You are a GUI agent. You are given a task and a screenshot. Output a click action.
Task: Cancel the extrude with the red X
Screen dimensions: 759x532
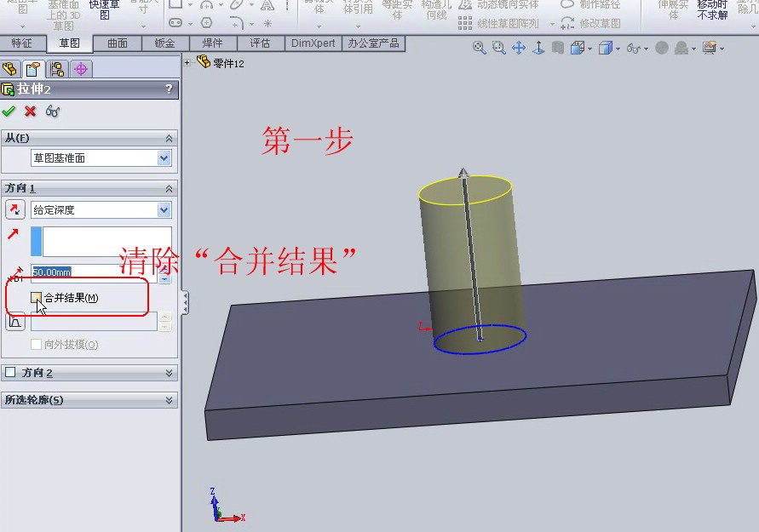coord(30,112)
